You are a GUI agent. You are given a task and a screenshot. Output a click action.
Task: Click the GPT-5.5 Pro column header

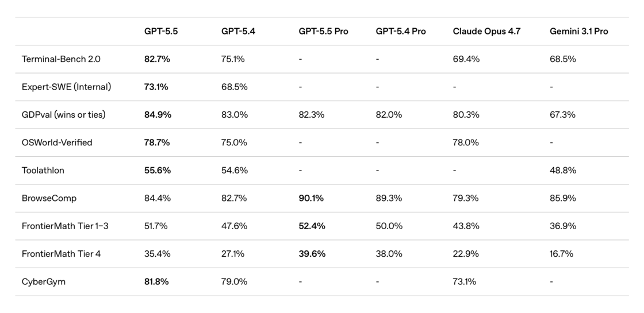point(323,31)
